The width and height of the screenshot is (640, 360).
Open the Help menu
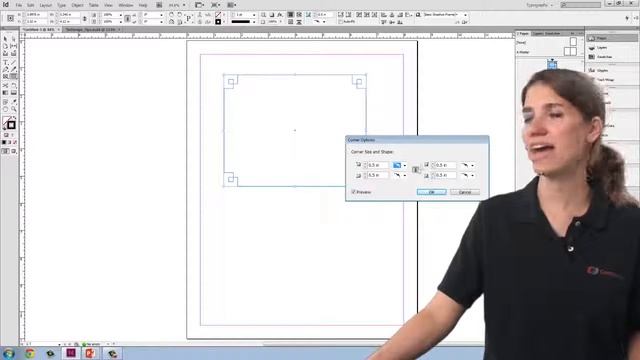[x=143, y=5]
